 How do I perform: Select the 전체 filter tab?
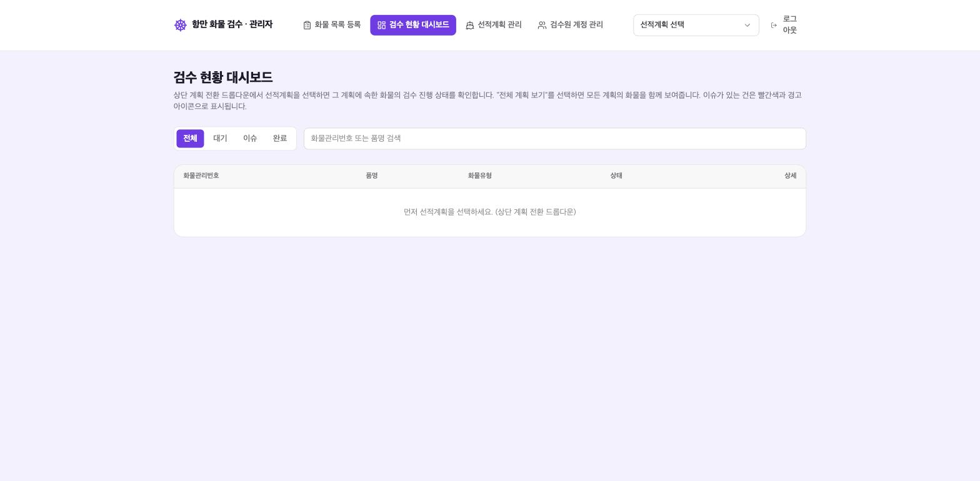pos(190,139)
